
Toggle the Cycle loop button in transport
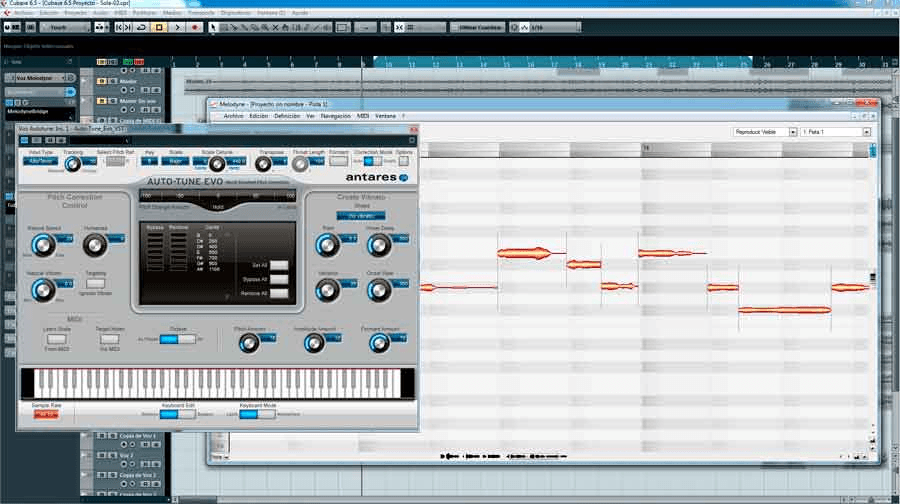tap(143, 27)
